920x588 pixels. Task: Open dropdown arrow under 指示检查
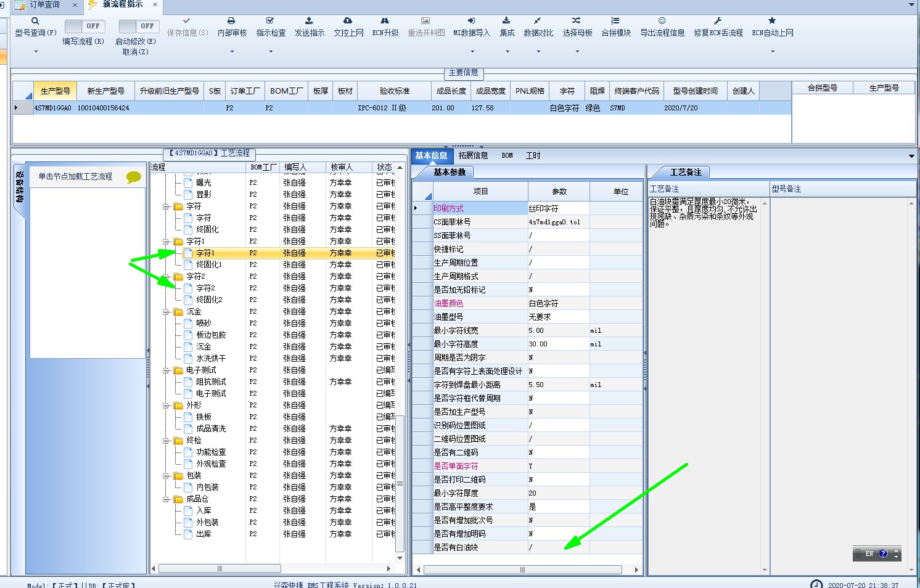271,52
